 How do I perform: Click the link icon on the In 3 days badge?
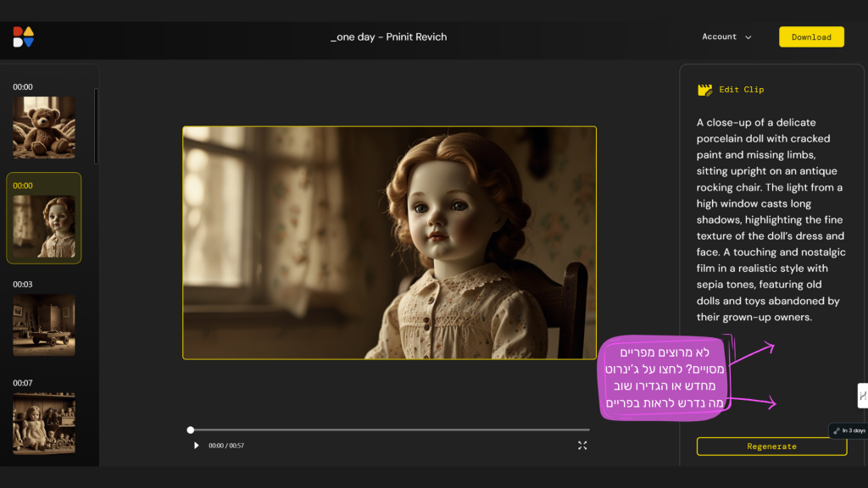837,430
